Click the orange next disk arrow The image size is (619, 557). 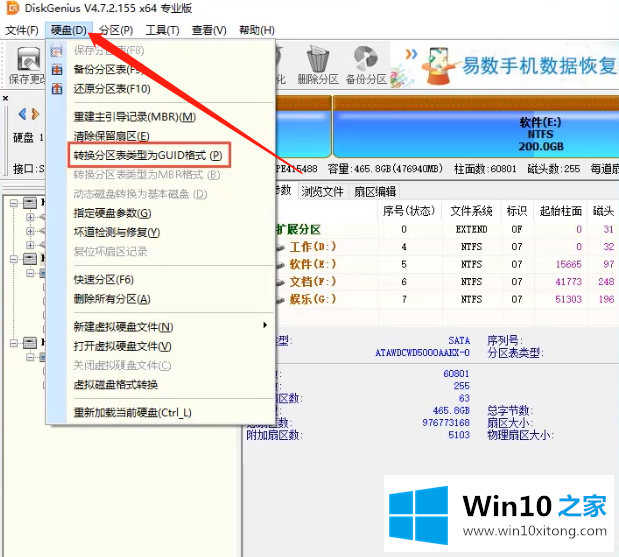coord(36,114)
